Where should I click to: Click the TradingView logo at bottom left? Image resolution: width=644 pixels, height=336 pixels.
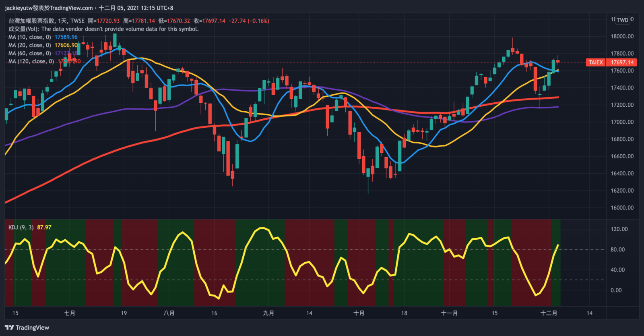point(27,328)
